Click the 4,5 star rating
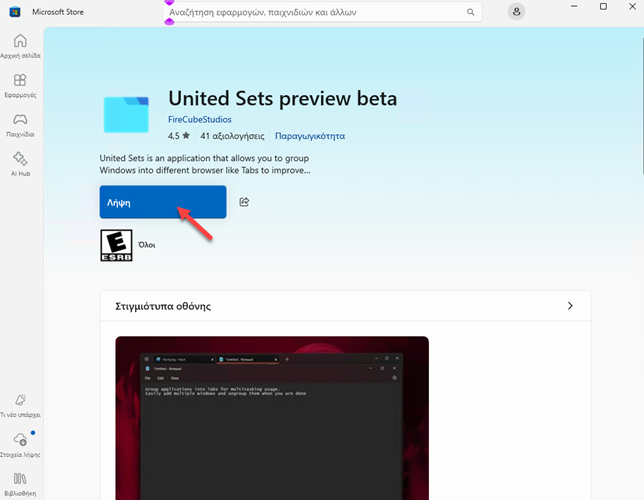 [x=179, y=136]
